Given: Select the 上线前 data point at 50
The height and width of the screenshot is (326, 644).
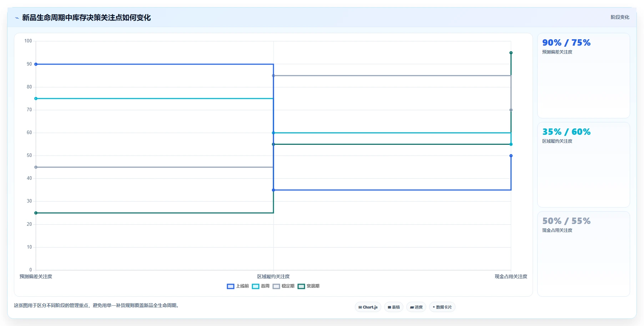Looking at the screenshot, I should click(x=511, y=156).
